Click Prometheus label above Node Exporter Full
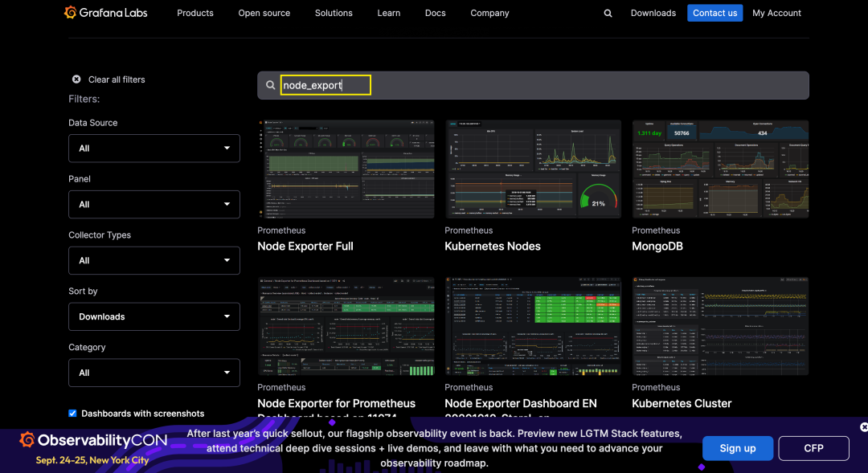 [281, 230]
